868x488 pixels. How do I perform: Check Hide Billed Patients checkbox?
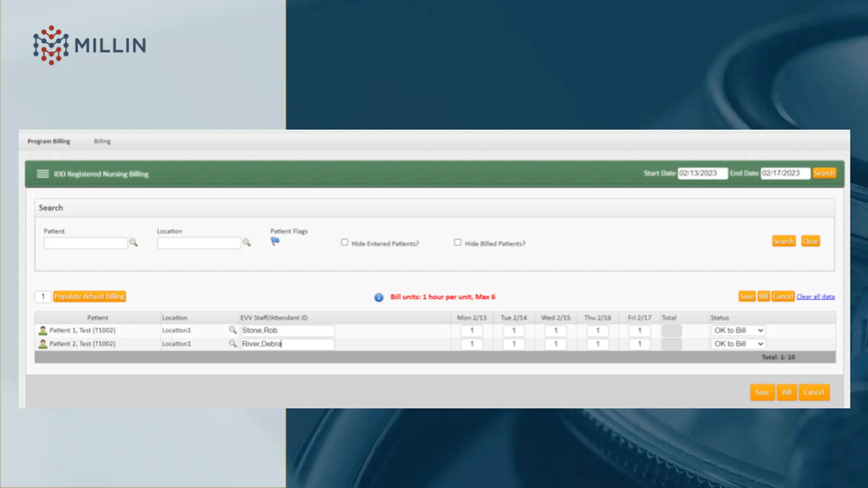(x=457, y=242)
